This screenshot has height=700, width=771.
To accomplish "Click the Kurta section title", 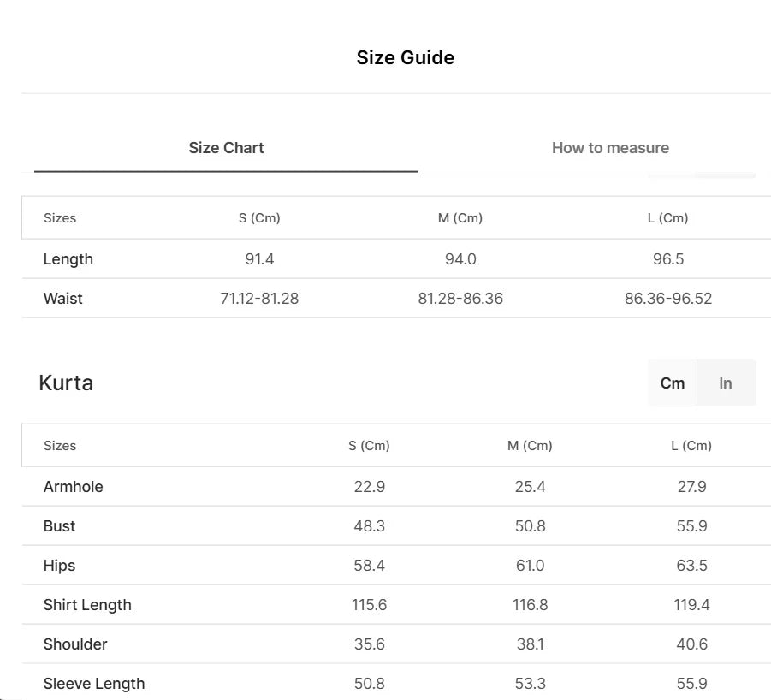I will [x=66, y=383].
